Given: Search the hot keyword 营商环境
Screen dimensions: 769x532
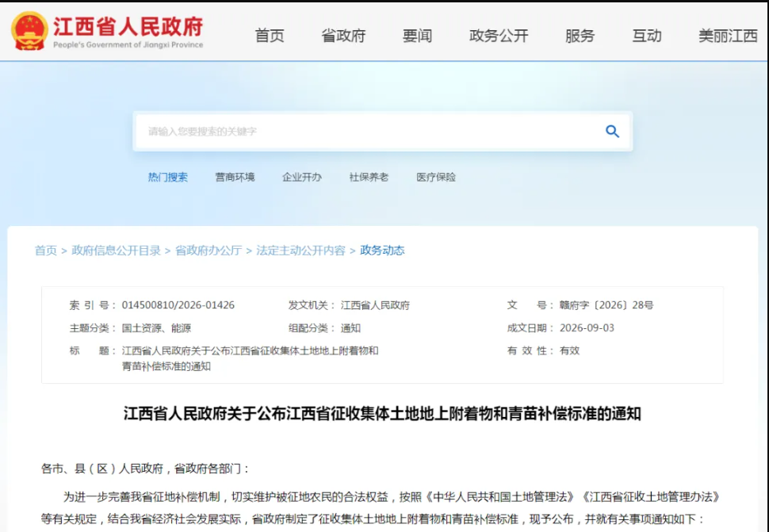Looking at the screenshot, I should click(235, 177).
